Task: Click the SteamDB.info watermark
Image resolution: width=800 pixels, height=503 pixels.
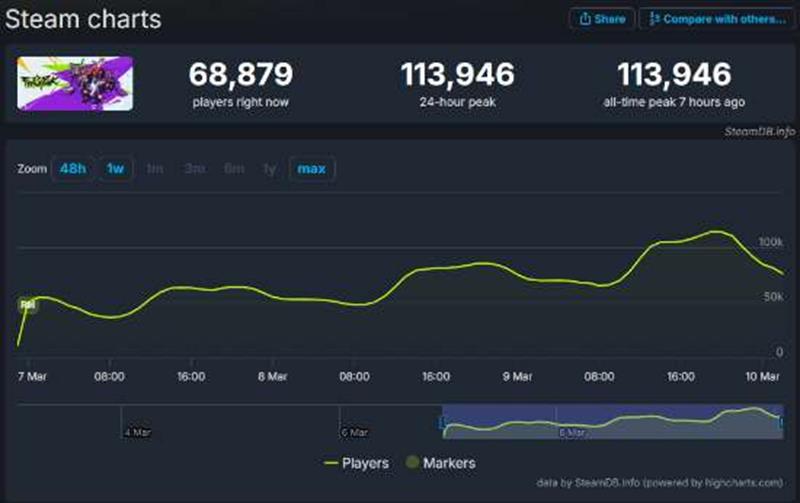Action: (x=759, y=131)
